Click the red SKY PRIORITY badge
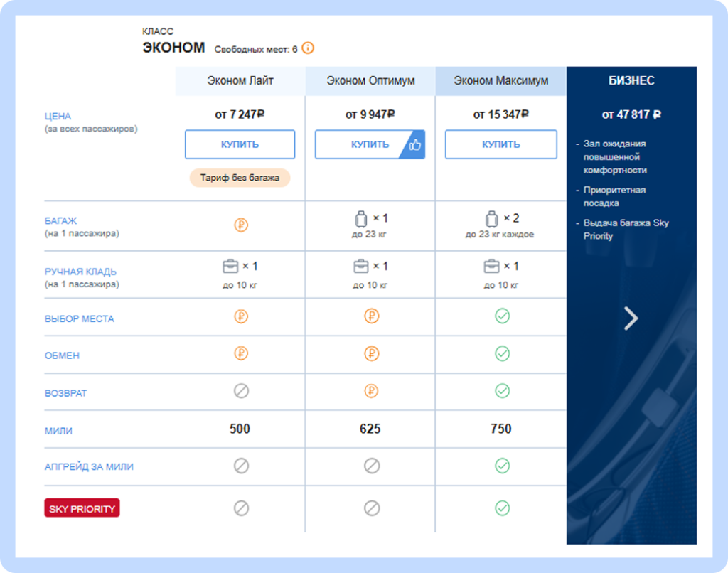Viewport: 728px width, 573px height. pos(82,508)
